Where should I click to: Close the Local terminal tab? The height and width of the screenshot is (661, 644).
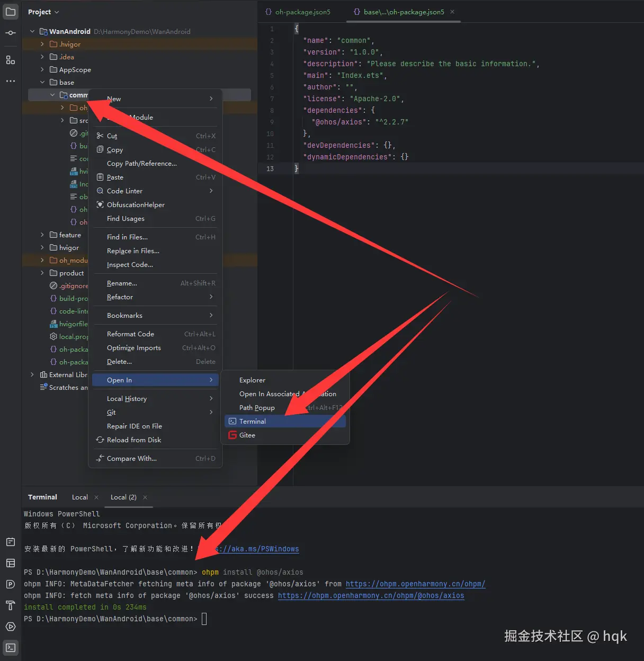(96, 497)
